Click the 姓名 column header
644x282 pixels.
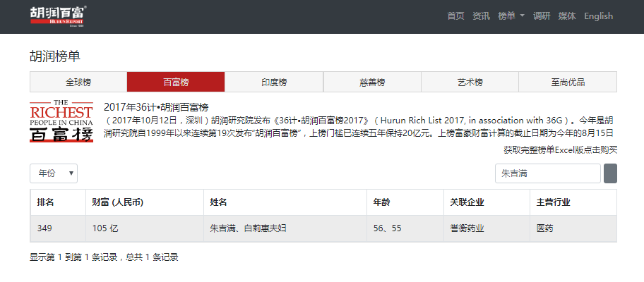[x=285, y=202]
